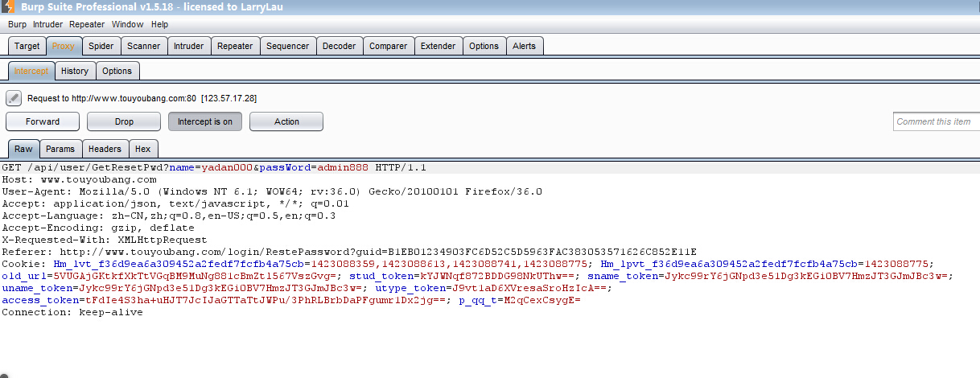Click the Accept-Language header line

click(169, 216)
